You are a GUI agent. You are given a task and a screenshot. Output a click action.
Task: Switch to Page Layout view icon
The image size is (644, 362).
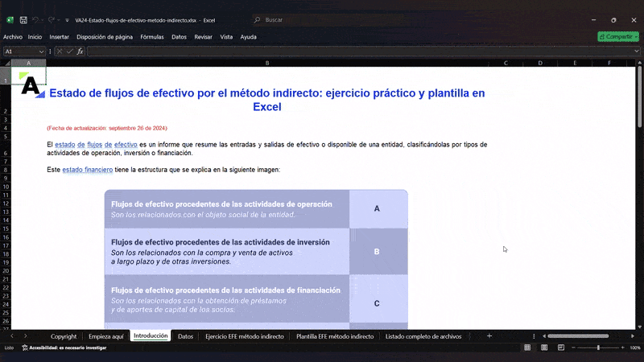544,348
